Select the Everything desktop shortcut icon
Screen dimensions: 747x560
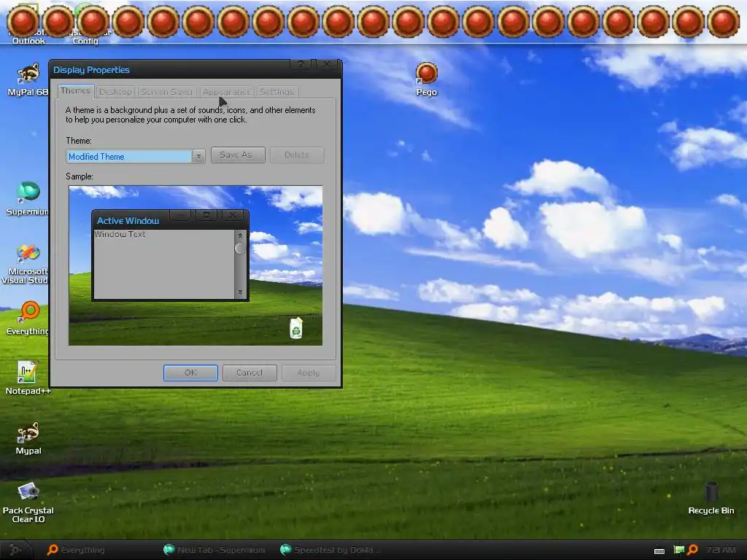click(x=28, y=318)
